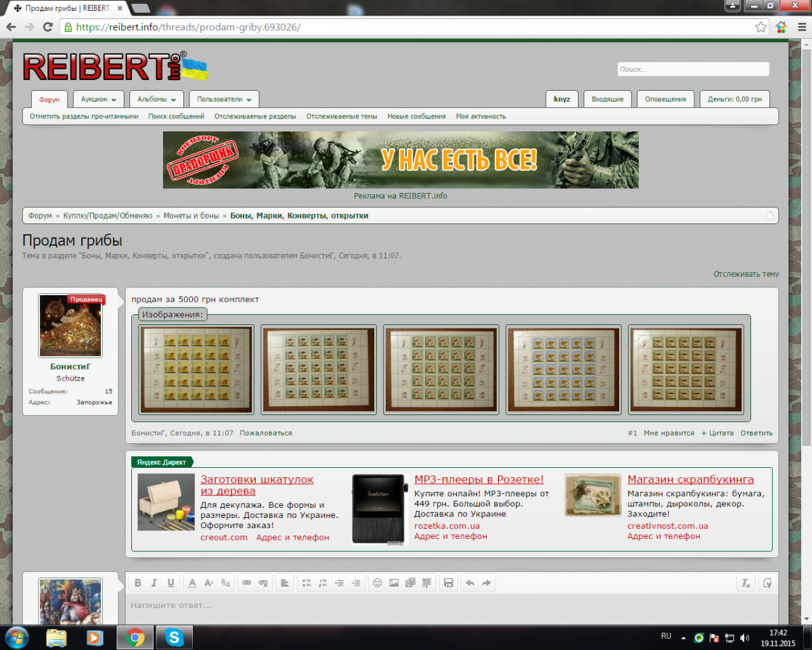Image resolution: width=812 pixels, height=650 pixels.
Task: Expand the Пользователи dropdown menu
Action: tap(224, 99)
